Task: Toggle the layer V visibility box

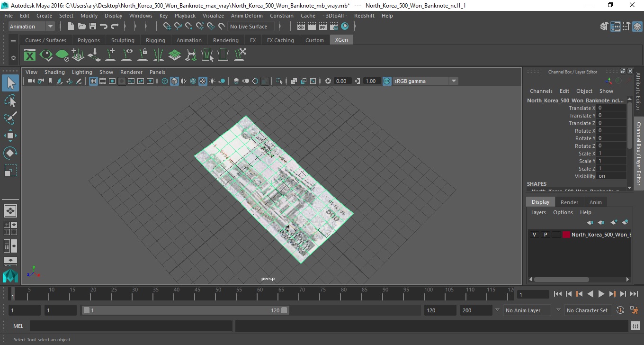Action: tap(535, 235)
